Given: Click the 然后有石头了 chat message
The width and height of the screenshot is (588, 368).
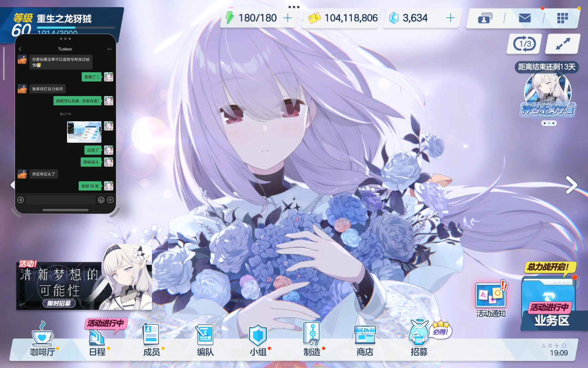Looking at the screenshot, I should pos(44,174).
